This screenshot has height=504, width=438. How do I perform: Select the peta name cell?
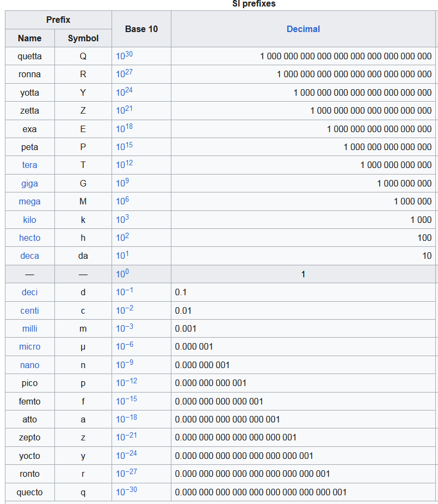coord(30,147)
